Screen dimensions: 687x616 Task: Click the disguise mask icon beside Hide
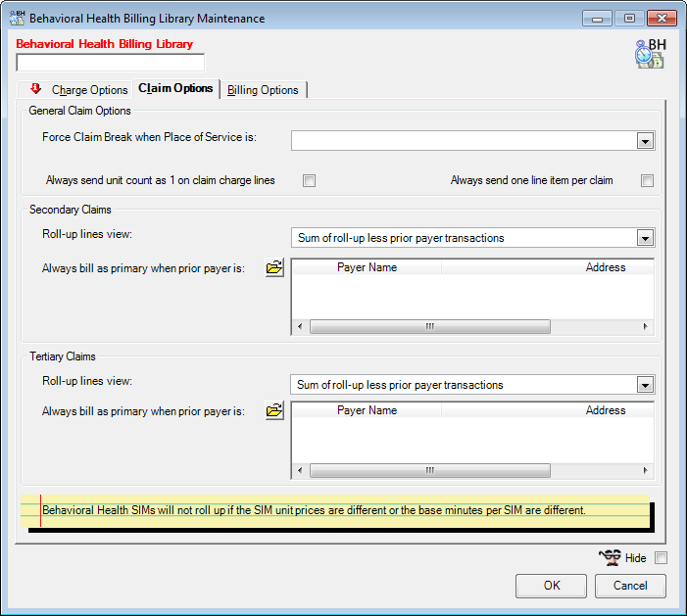(610, 557)
